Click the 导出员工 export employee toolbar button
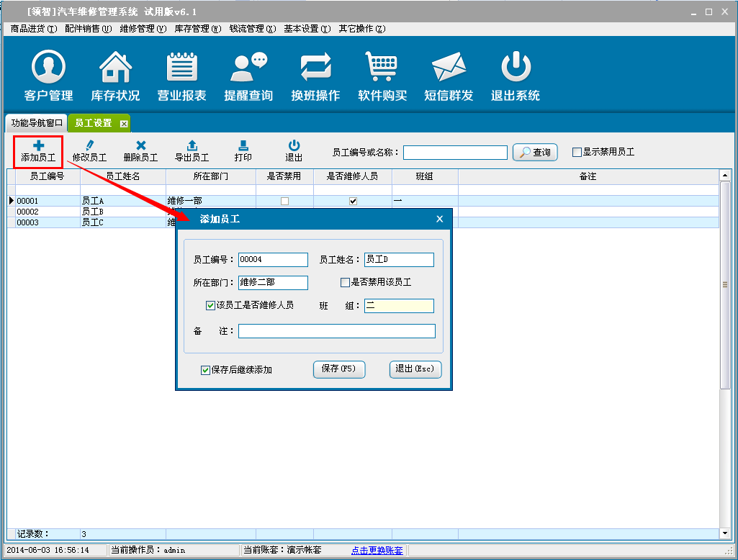Screen dimensions: 738x560 pos(192,151)
